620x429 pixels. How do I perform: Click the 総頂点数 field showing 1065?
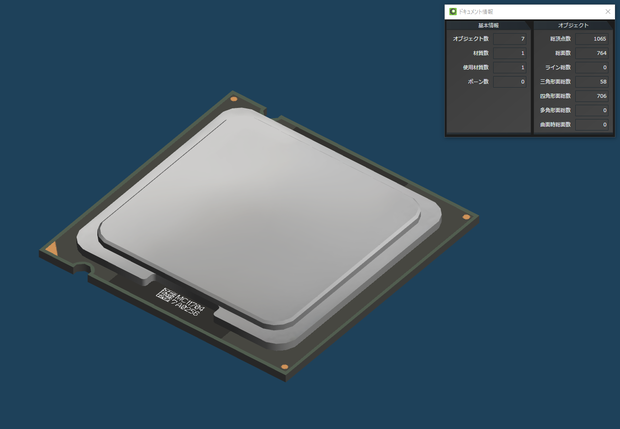click(592, 39)
